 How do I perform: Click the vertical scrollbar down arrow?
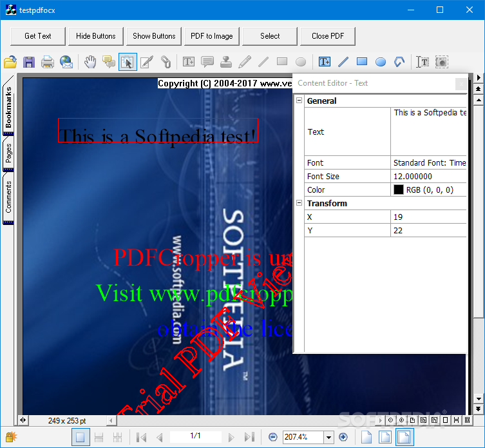479,399
